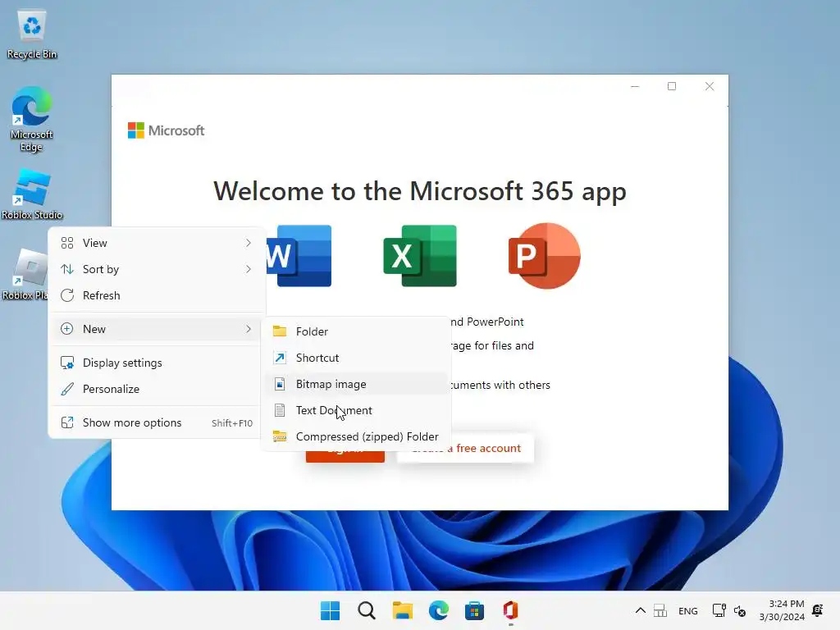The height and width of the screenshot is (630, 840).
Task: Open File Explorer from the taskbar
Action: click(402, 610)
